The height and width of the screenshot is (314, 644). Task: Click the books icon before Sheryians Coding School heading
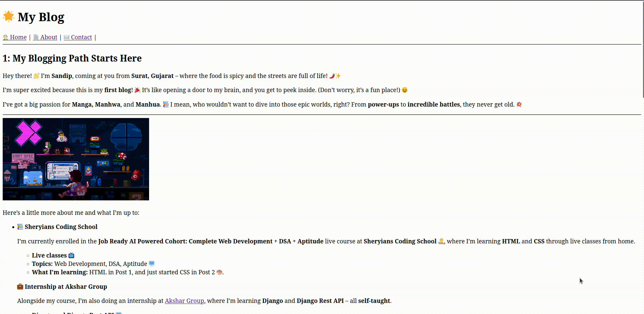tap(20, 227)
